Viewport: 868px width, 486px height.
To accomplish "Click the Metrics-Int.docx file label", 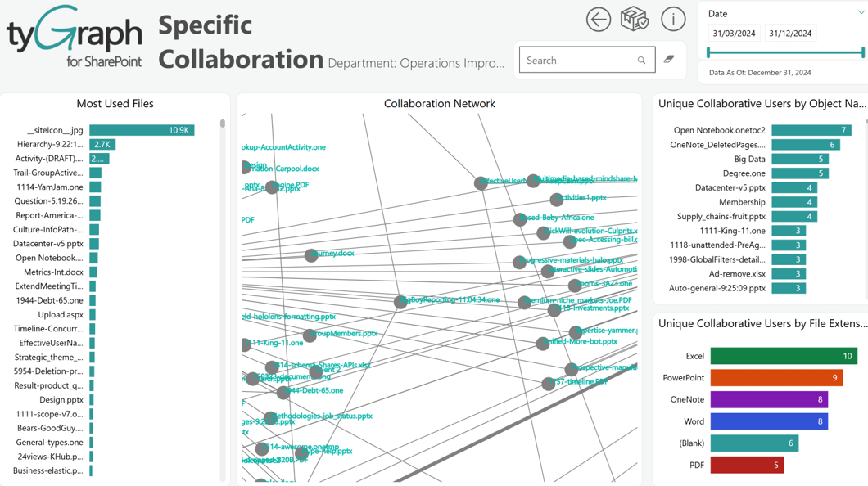I will coord(54,272).
